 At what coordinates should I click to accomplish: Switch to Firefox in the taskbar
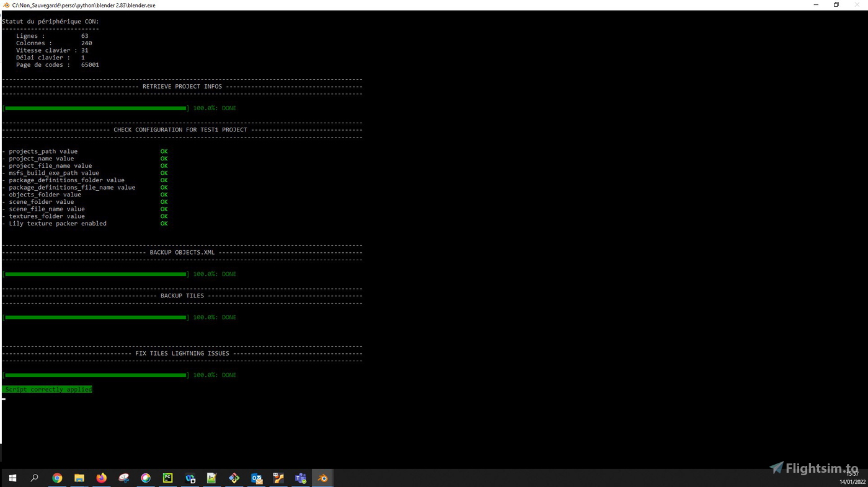click(102, 478)
